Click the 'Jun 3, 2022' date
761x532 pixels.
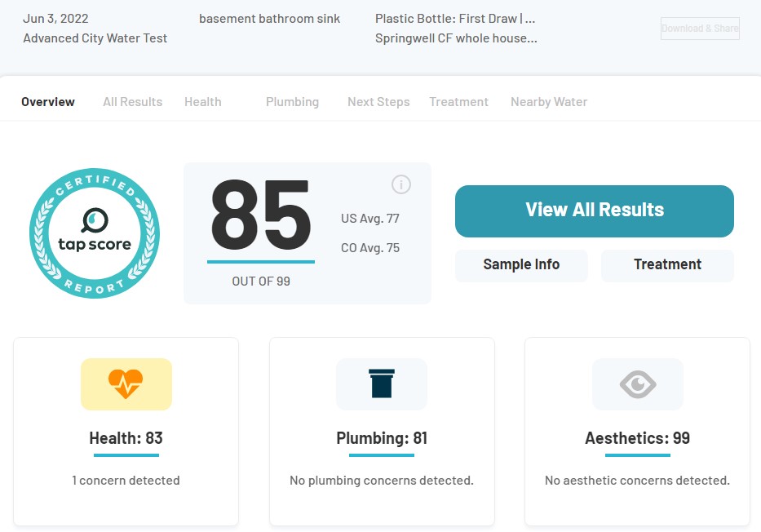click(x=55, y=19)
